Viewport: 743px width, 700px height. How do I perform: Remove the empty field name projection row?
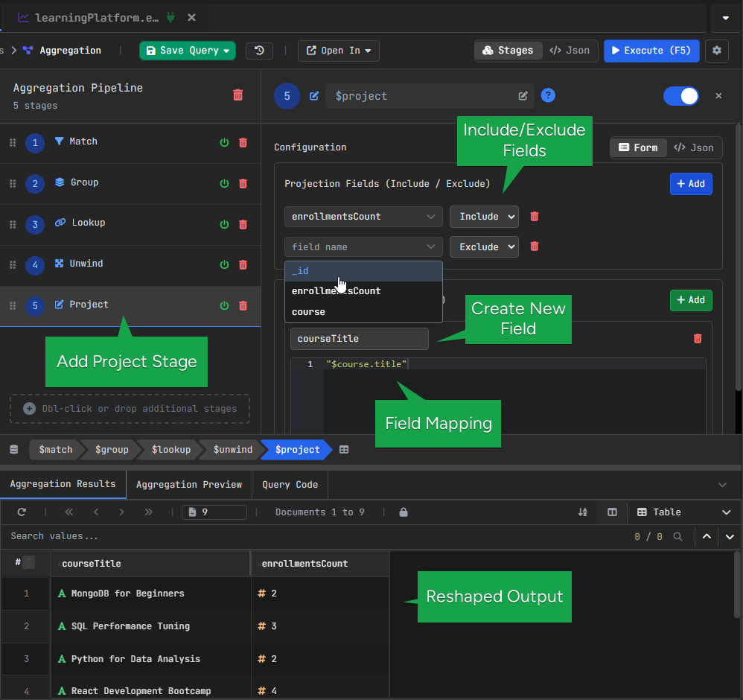pos(535,246)
